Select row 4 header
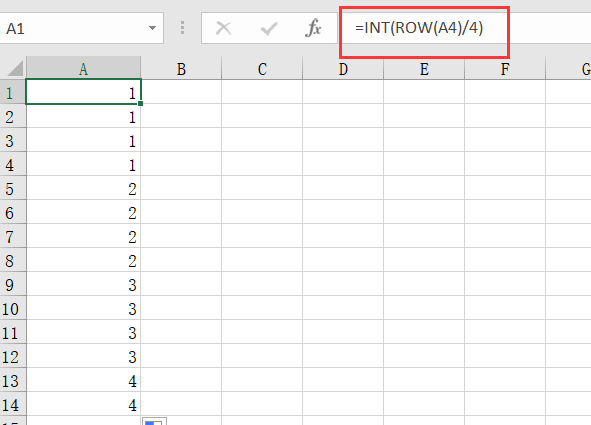The width and height of the screenshot is (591, 425). (x=13, y=164)
